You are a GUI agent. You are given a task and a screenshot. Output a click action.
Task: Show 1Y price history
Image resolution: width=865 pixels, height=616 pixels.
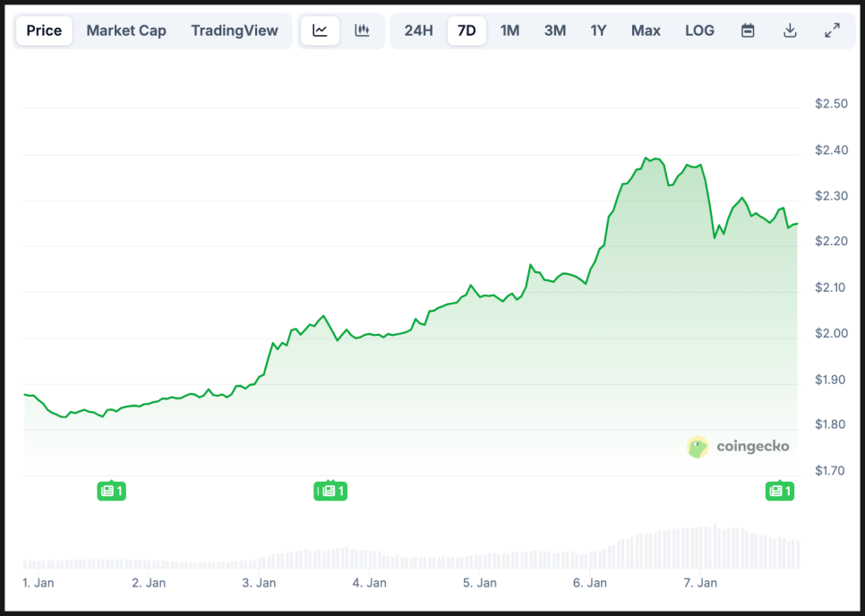point(598,30)
